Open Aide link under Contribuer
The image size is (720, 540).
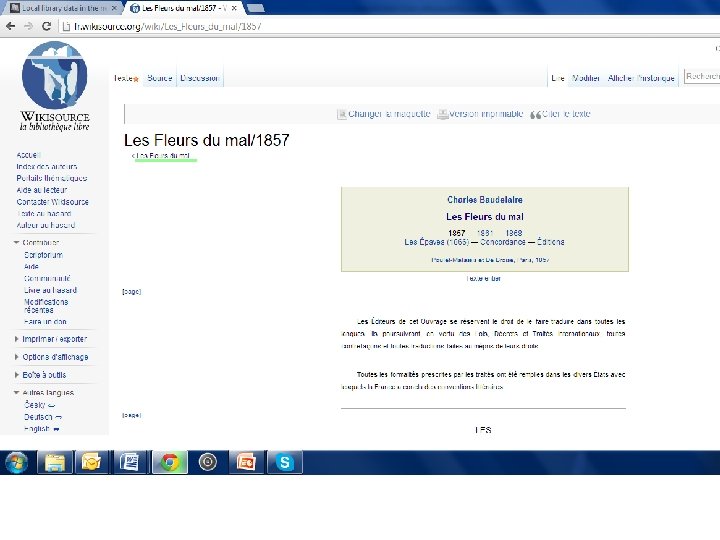tap(31, 266)
